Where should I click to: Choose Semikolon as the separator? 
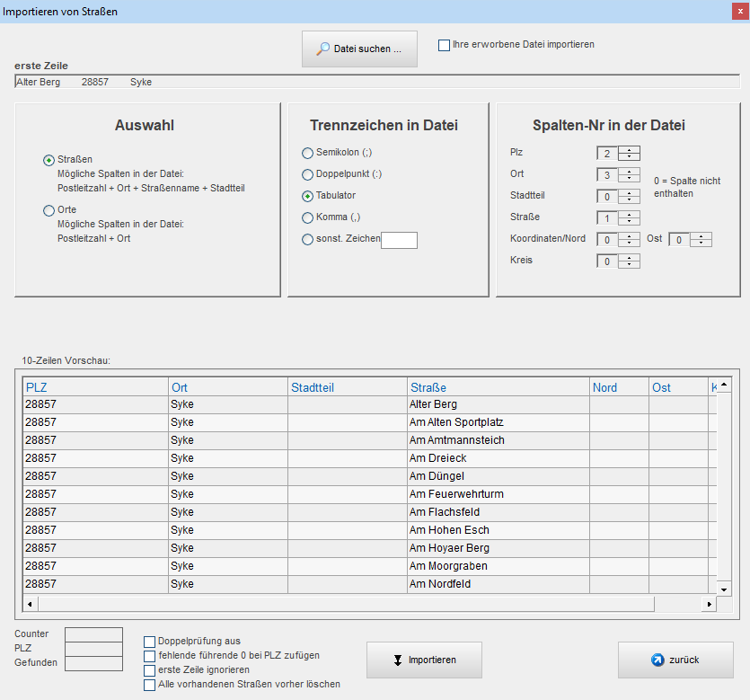[x=308, y=153]
